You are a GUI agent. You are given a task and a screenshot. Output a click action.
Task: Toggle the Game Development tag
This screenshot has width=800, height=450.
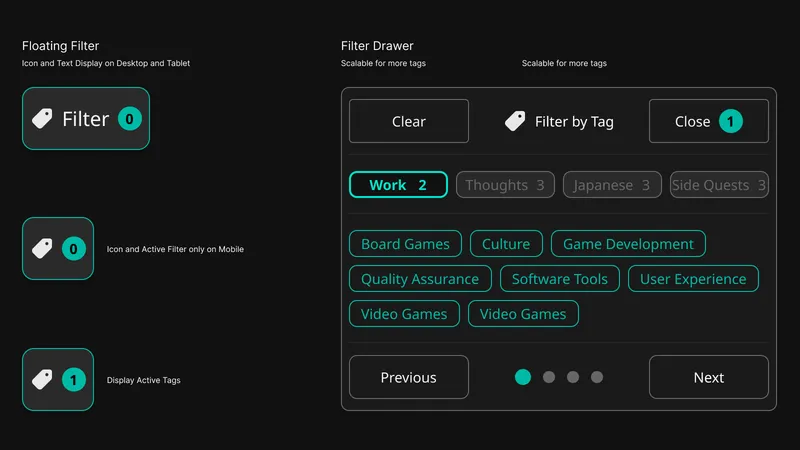click(628, 244)
